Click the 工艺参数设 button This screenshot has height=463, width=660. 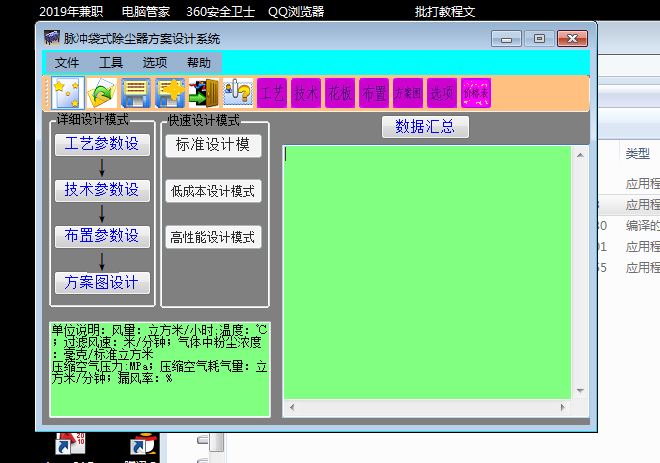click(x=102, y=144)
